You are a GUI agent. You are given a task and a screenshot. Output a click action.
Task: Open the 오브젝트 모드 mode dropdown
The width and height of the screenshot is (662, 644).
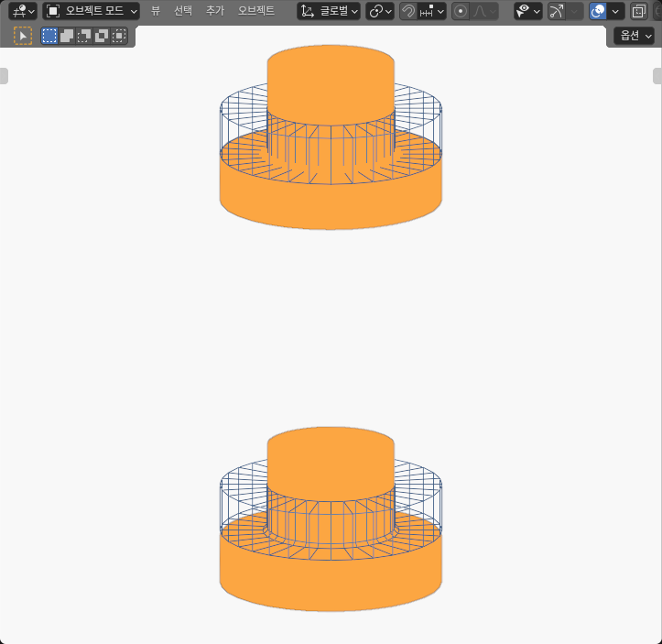pos(92,11)
